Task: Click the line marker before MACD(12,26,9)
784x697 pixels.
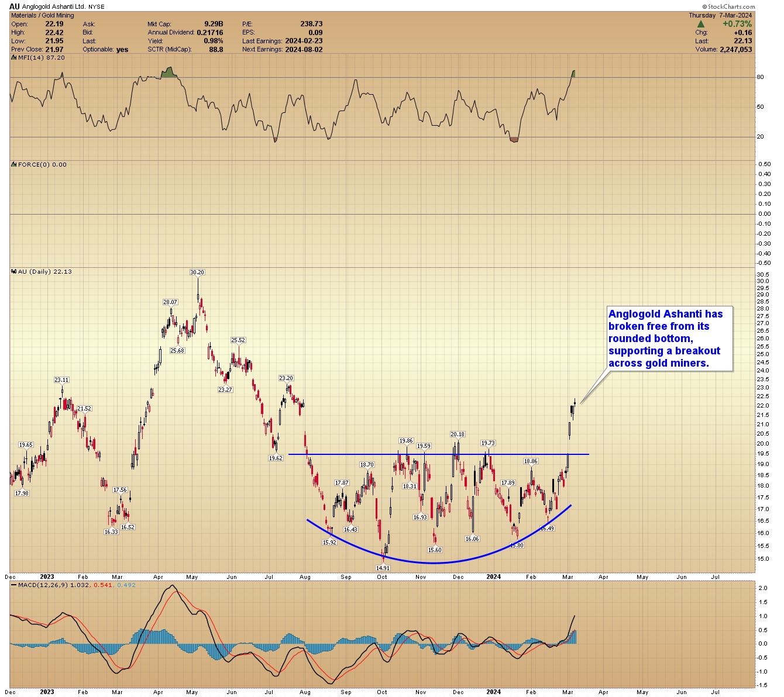Action: (x=14, y=585)
